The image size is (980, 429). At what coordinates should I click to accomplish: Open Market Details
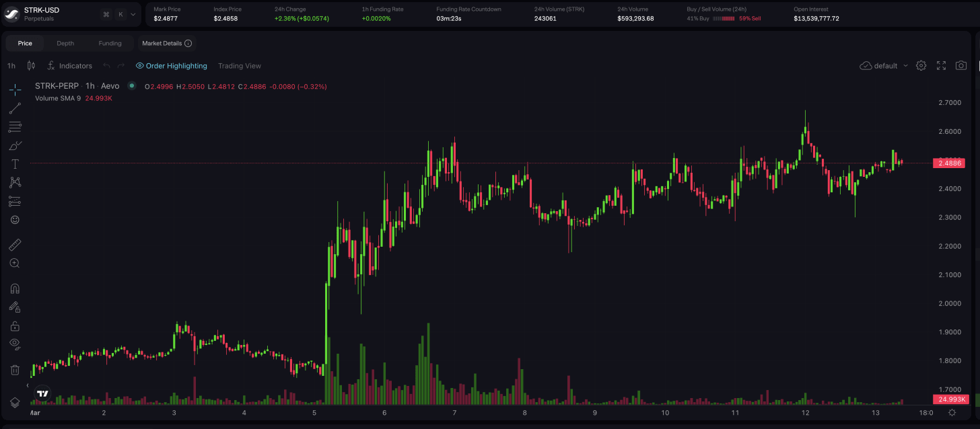click(x=167, y=43)
